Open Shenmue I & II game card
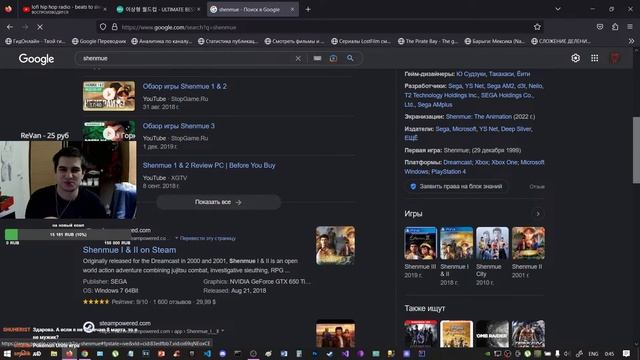Image resolution: width=640 pixels, height=360 pixels. 456,256
